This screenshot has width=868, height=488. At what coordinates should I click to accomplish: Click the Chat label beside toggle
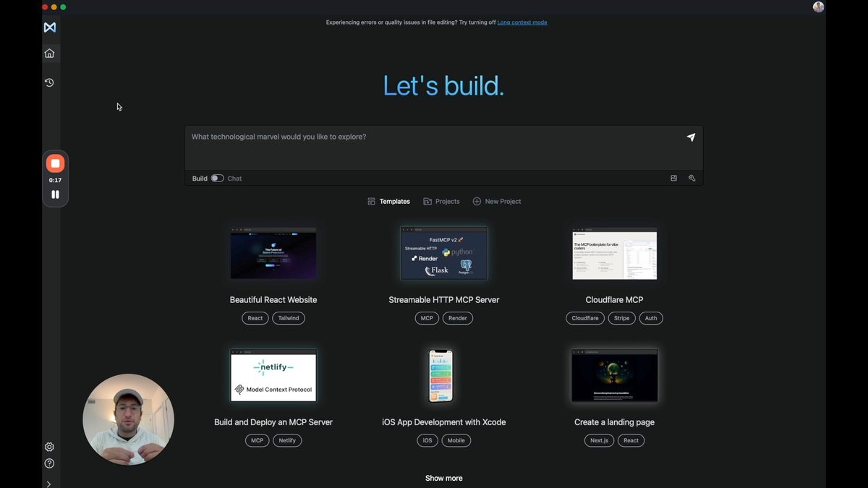pos(235,179)
